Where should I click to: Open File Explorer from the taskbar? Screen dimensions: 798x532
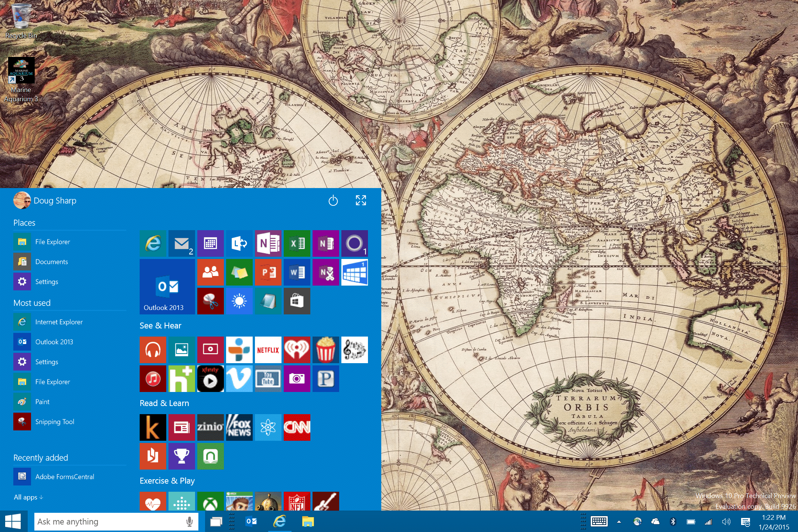[x=308, y=522]
